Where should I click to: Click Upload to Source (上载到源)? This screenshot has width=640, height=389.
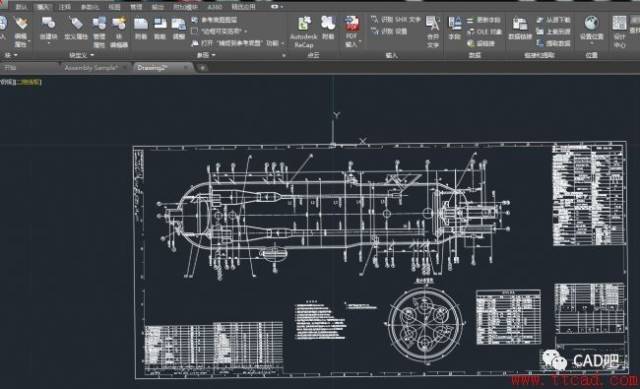[x=553, y=31]
